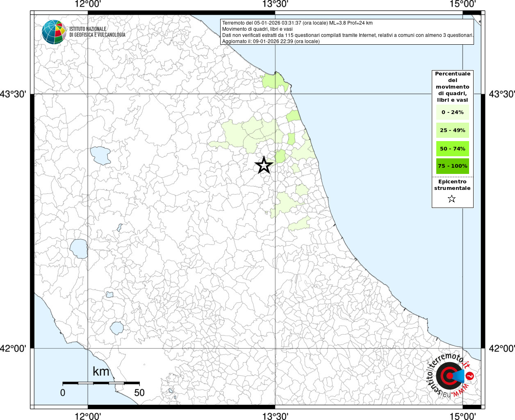515x420 pixels.
Task: Click 'Movimento di quadri, libri e vasi' line
Action: pyautogui.click(x=257, y=29)
